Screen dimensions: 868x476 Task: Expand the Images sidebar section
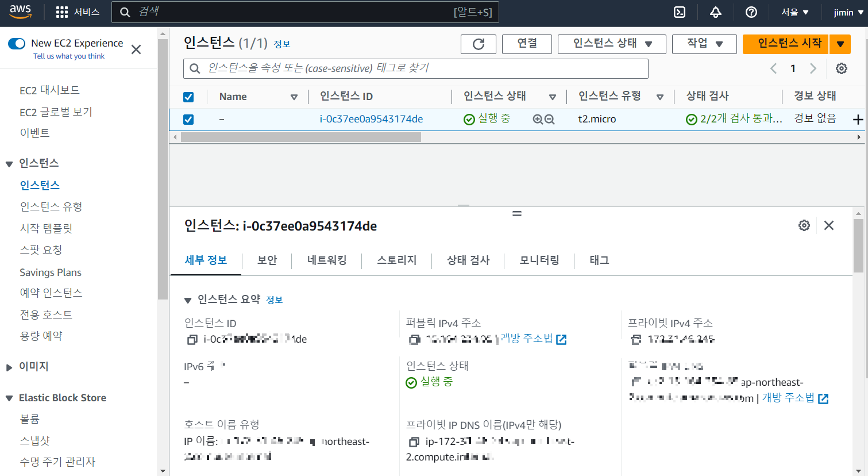point(9,367)
